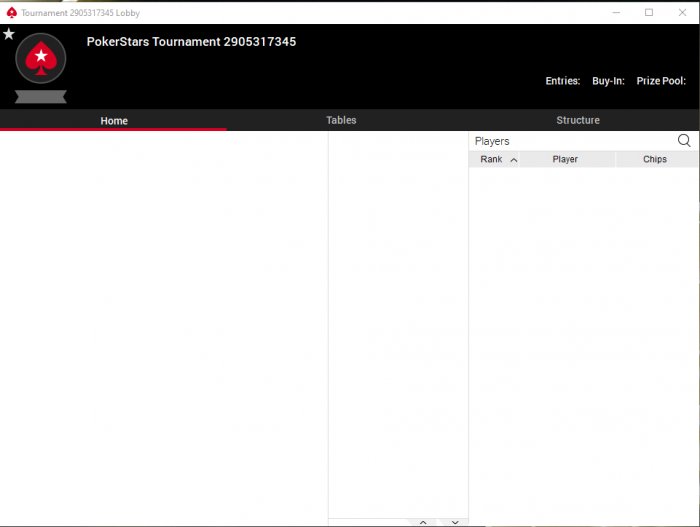
Task: Sort by the Chips column header
Action: tap(656, 159)
